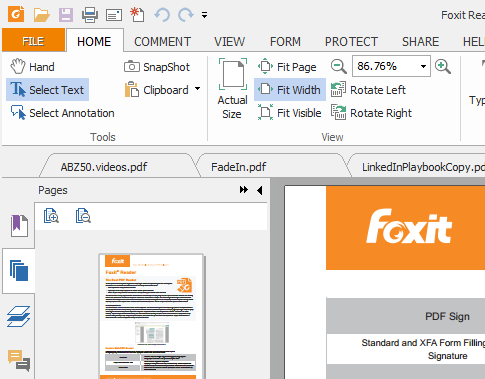Screen dimensions: 485x379
Task: Switch to the SHARE ribbon tab
Action: [x=420, y=42]
